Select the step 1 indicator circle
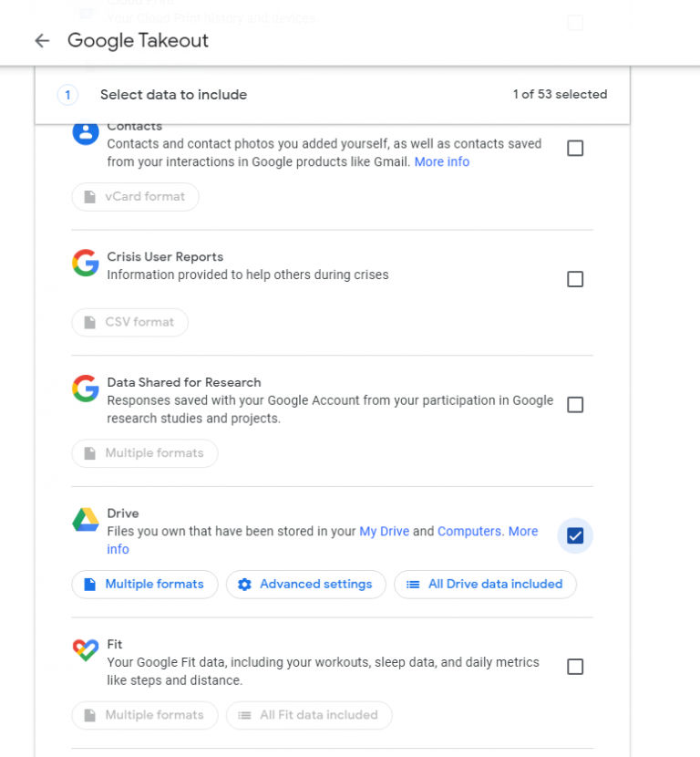Screen dimensions: 700x757 coord(67,94)
